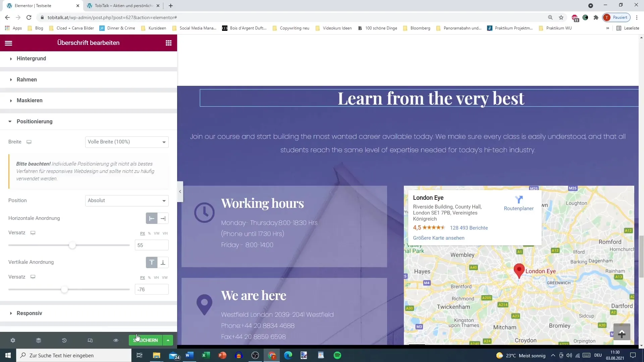Image resolution: width=644 pixels, height=362 pixels.
Task: Reload the page
Action: click(29, 17)
